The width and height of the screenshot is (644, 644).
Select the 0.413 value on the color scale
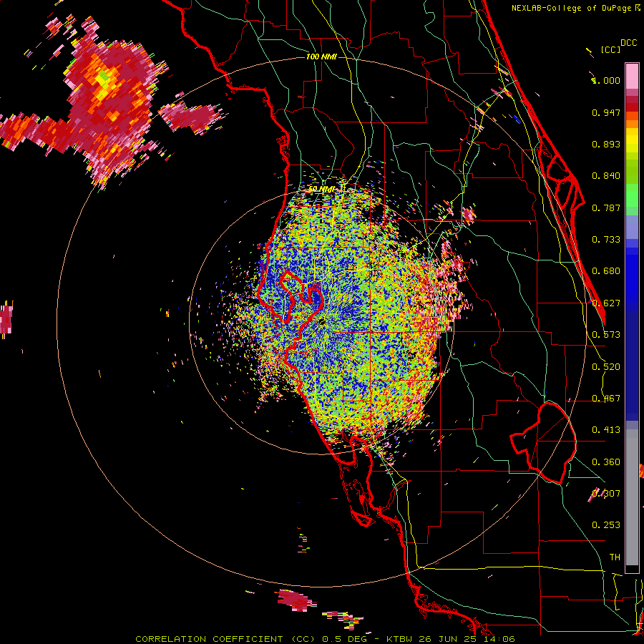pos(606,430)
